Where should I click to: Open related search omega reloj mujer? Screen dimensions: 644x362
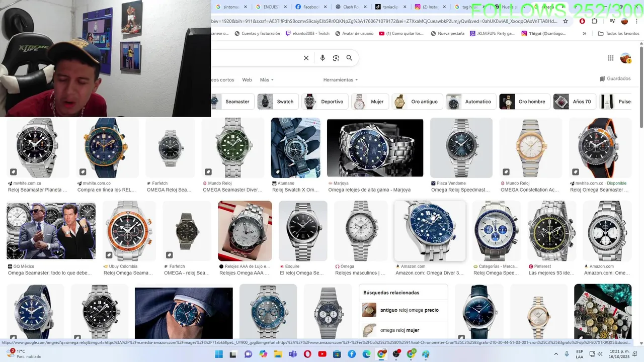click(x=404, y=330)
